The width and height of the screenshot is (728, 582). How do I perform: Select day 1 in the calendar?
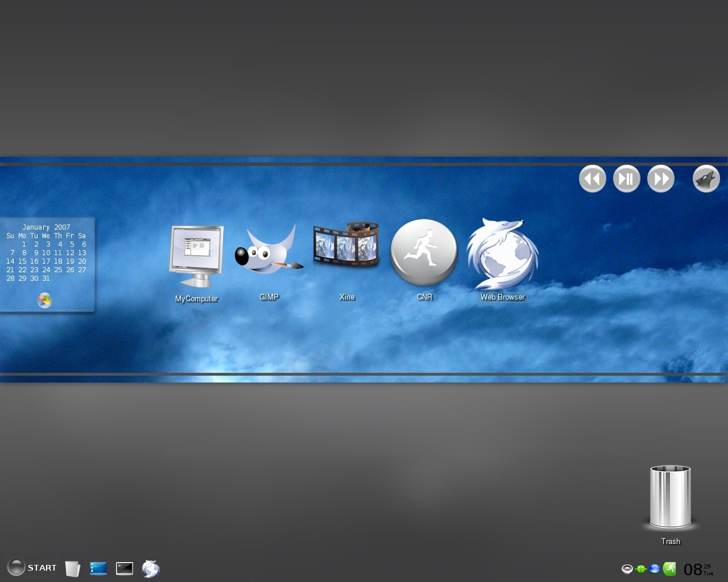point(24,244)
